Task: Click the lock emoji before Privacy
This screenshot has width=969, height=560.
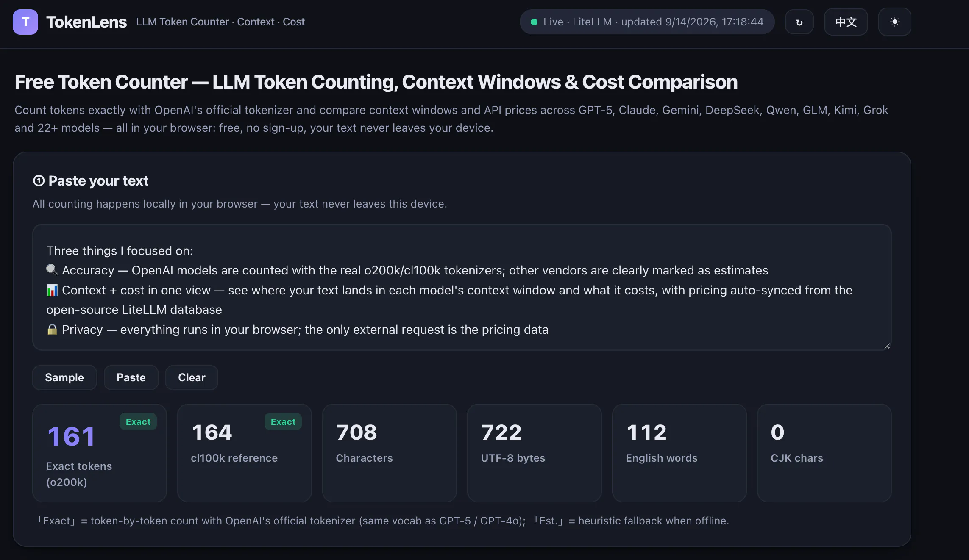Action: [52, 330]
